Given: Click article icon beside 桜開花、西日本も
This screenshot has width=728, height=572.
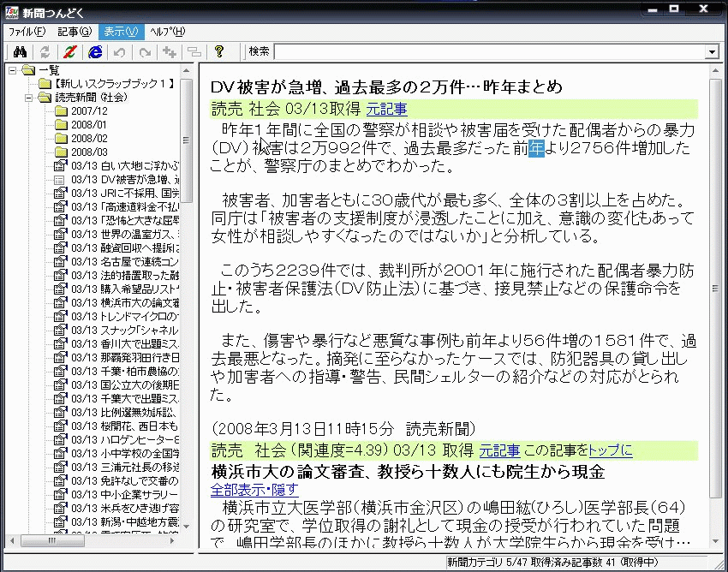Looking at the screenshot, I should [60, 426].
